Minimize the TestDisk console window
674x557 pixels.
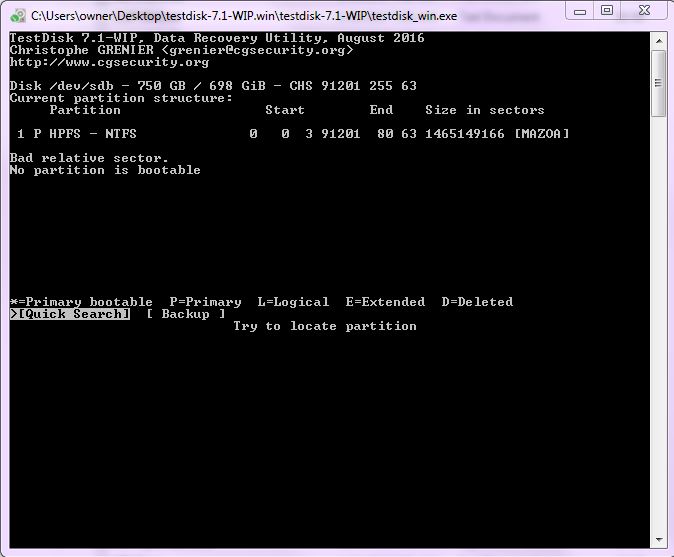580,11
